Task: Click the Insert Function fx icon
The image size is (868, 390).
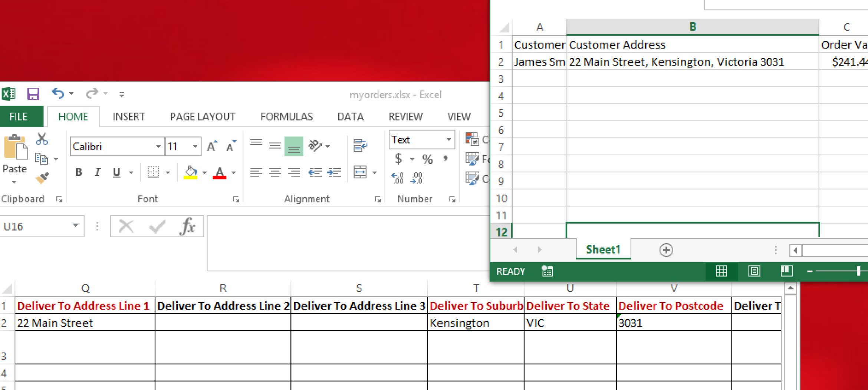Action: coord(187,226)
